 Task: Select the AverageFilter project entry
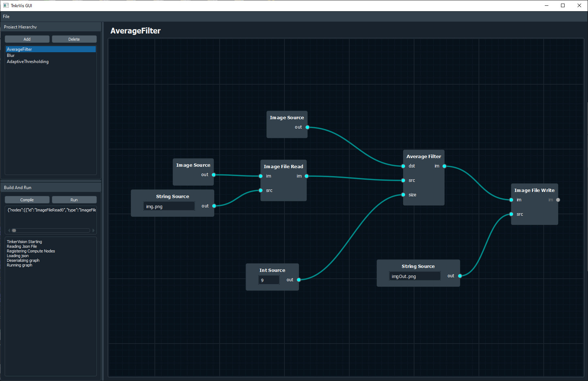click(x=19, y=49)
